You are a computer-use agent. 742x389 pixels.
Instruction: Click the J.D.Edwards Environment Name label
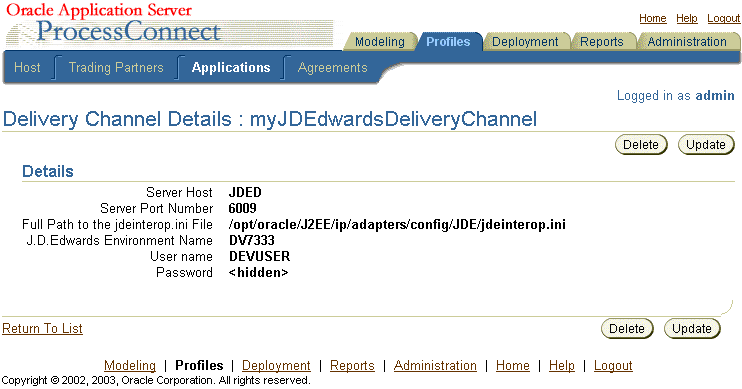coord(119,241)
